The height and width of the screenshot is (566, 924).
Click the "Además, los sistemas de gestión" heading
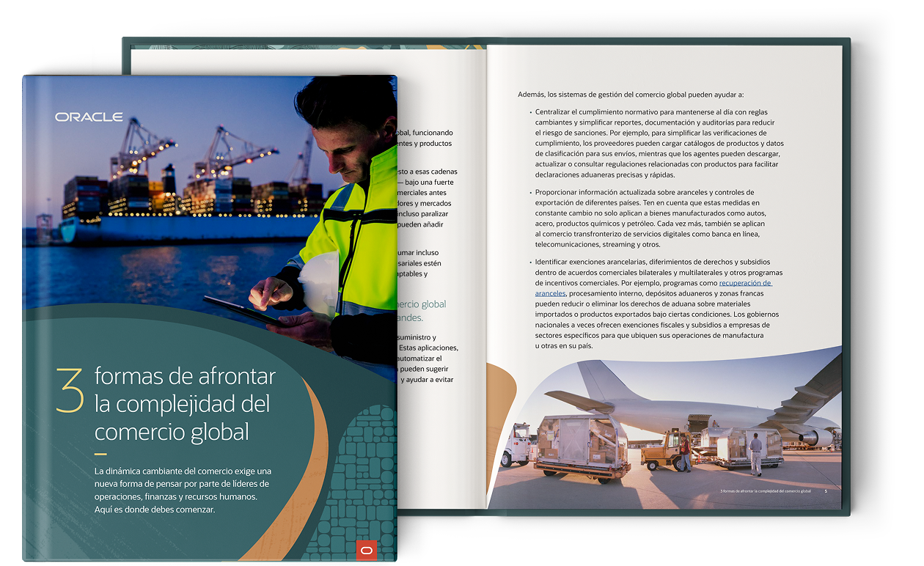click(x=630, y=95)
